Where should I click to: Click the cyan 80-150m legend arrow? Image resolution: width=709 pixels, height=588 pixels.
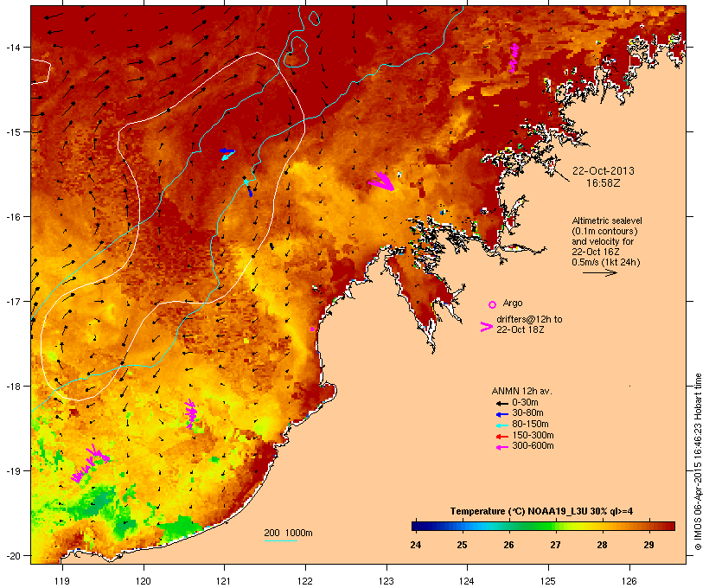point(501,425)
